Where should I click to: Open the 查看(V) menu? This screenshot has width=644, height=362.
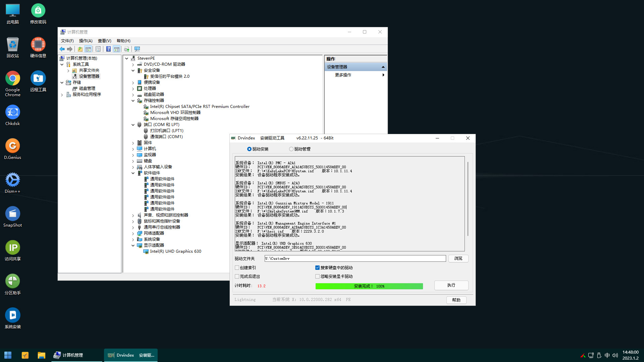click(x=104, y=41)
